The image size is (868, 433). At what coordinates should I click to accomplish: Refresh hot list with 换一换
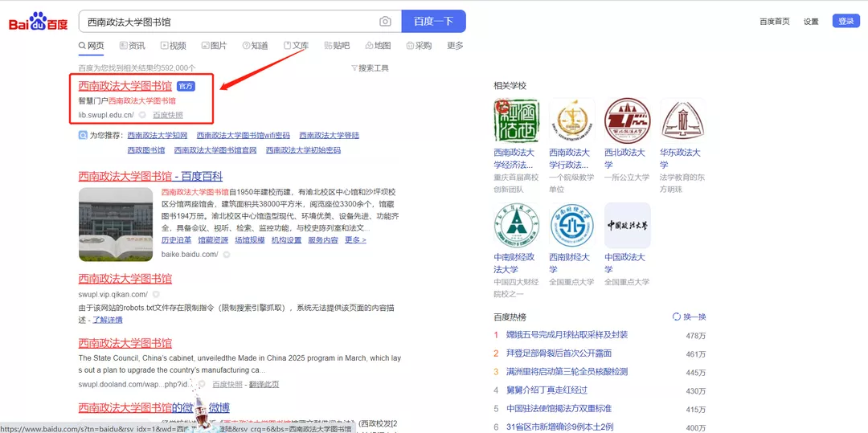coord(690,317)
